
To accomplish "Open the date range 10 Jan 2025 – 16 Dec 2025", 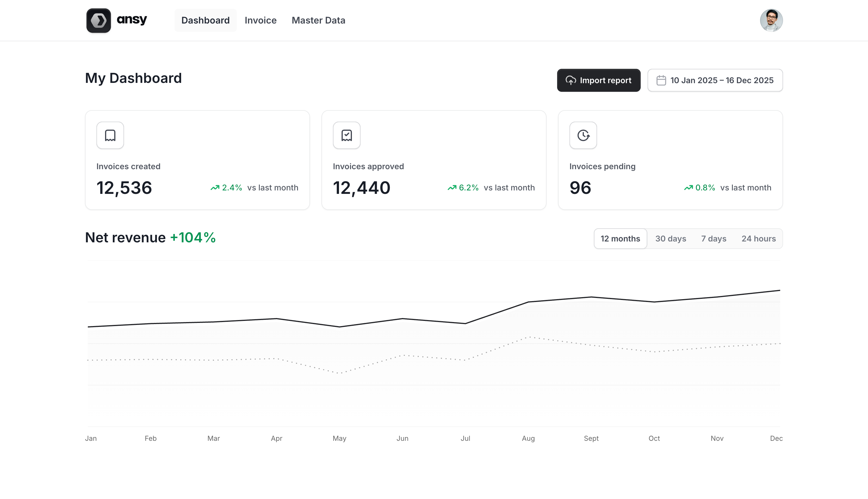I will pos(715,80).
